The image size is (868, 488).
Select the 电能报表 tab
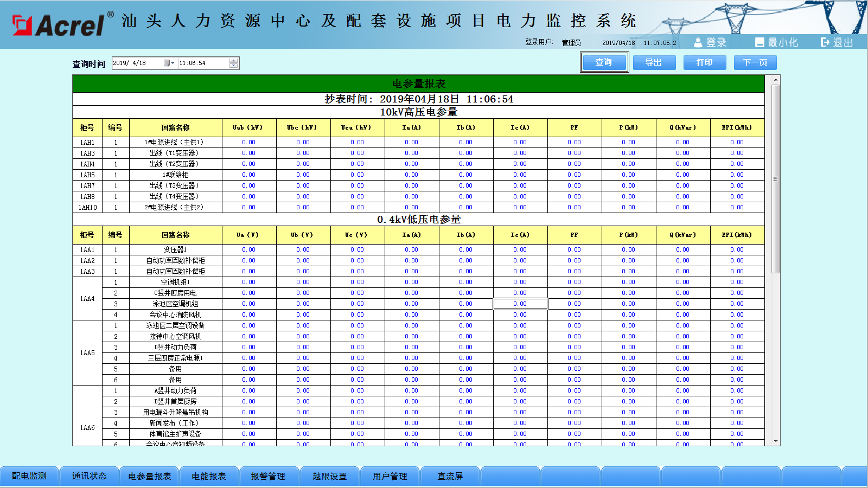[x=209, y=476]
